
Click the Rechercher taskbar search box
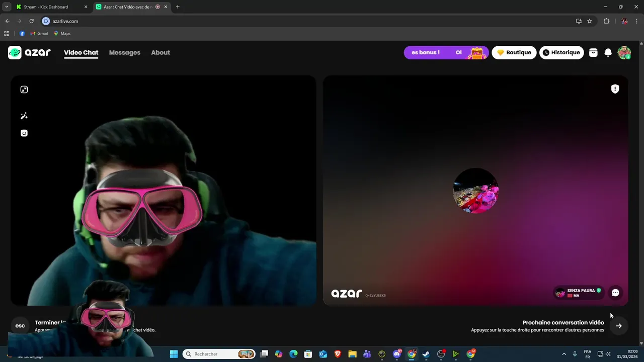pos(219,354)
